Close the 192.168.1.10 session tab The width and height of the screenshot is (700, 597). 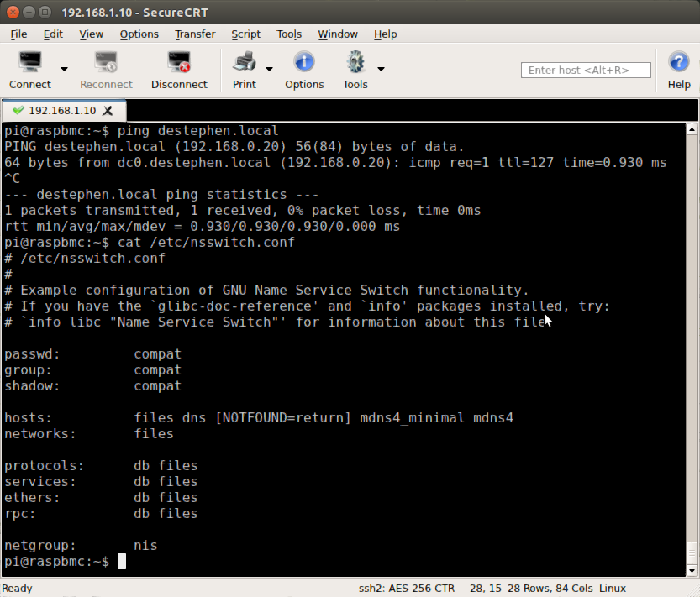point(108,111)
